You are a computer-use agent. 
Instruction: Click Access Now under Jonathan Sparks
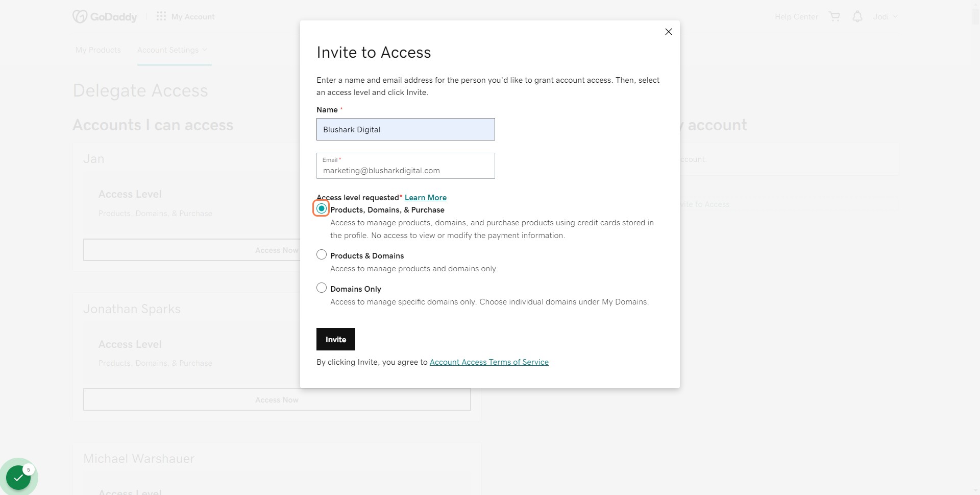[x=277, y=399]
